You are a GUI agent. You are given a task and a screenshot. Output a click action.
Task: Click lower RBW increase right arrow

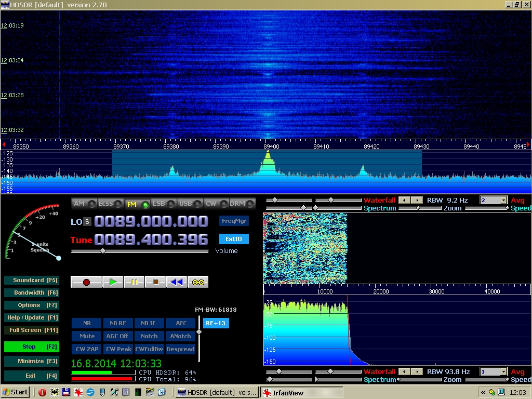coord(417,371)
